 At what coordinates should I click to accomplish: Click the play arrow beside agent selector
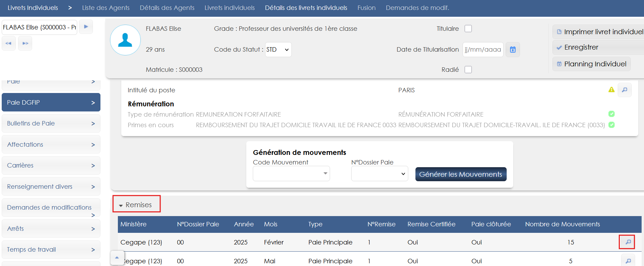click(86, 27)
